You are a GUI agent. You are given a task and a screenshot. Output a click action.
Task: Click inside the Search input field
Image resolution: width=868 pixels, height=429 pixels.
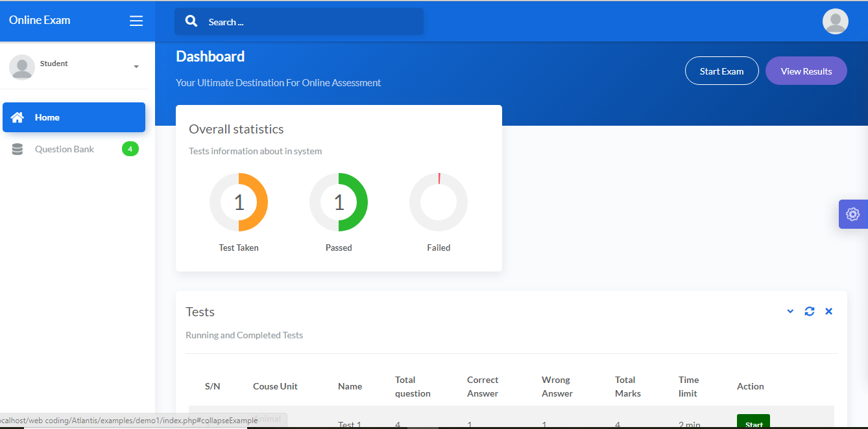[x=298, y=21]
